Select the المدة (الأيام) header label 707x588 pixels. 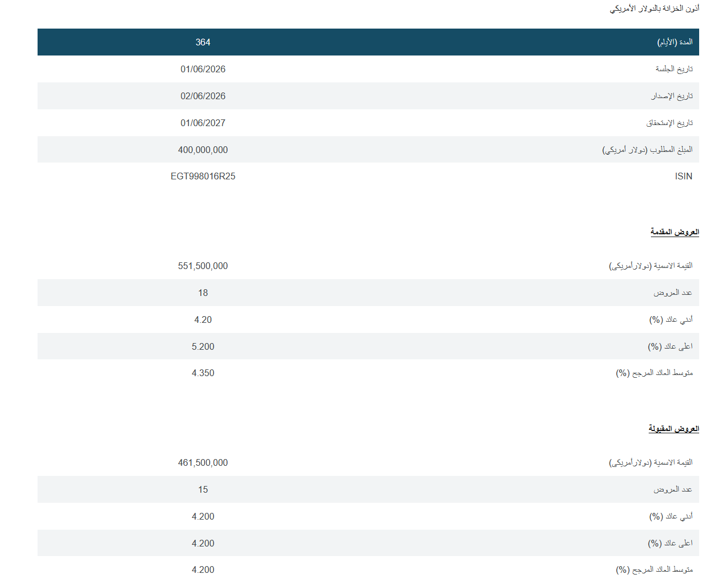coord(675,42)
